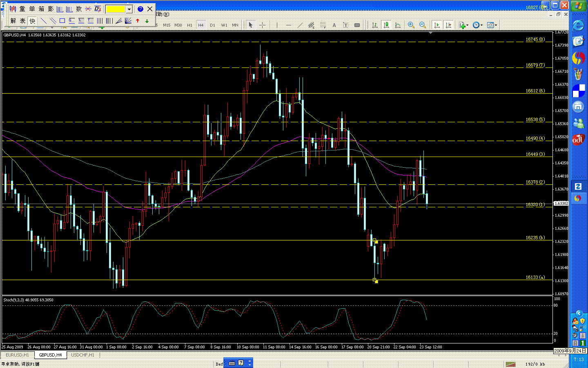Click the green down arrow marker tool

point(147,21)
